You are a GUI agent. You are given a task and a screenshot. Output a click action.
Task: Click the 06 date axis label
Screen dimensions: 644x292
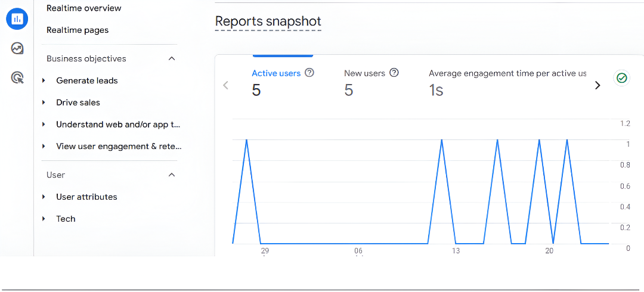pyautogui.click(x=358, y=251)
